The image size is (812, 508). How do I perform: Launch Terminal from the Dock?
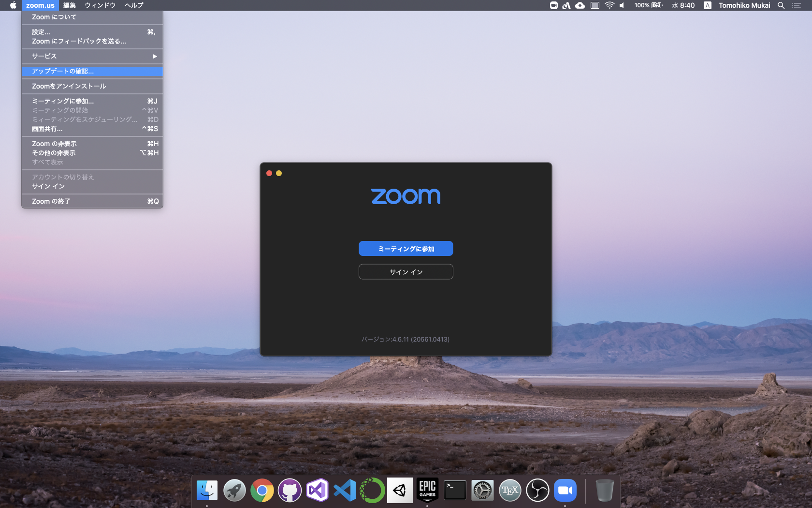pyautogui.click(x=455, y=490)
